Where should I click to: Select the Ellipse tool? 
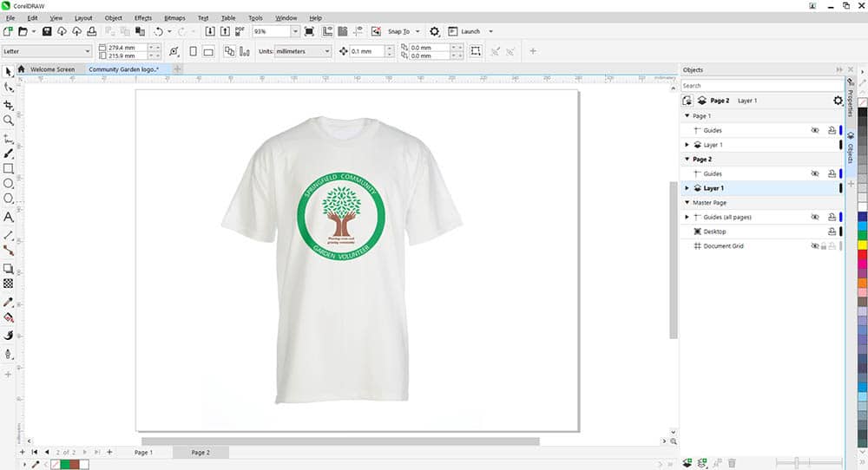(9, 184)
